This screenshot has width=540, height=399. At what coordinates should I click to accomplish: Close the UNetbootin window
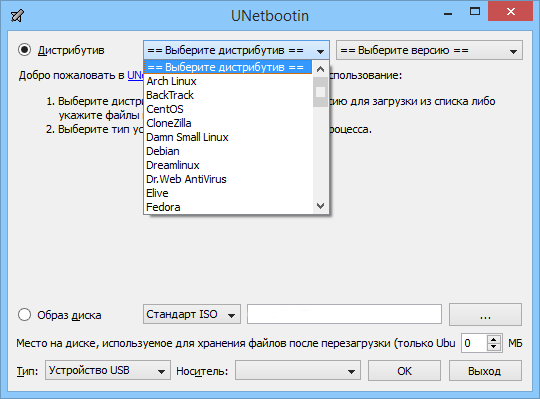[x=510, y=12]
